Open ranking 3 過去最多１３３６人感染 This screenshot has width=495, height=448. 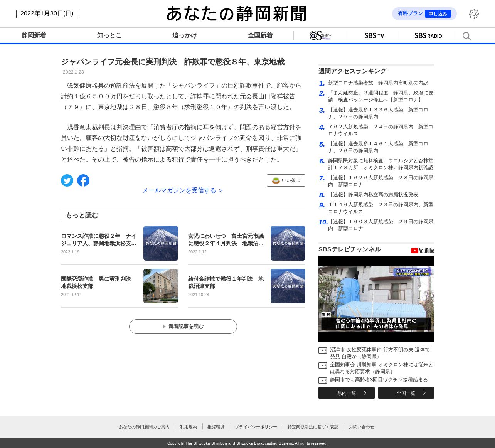coord(378,113)
